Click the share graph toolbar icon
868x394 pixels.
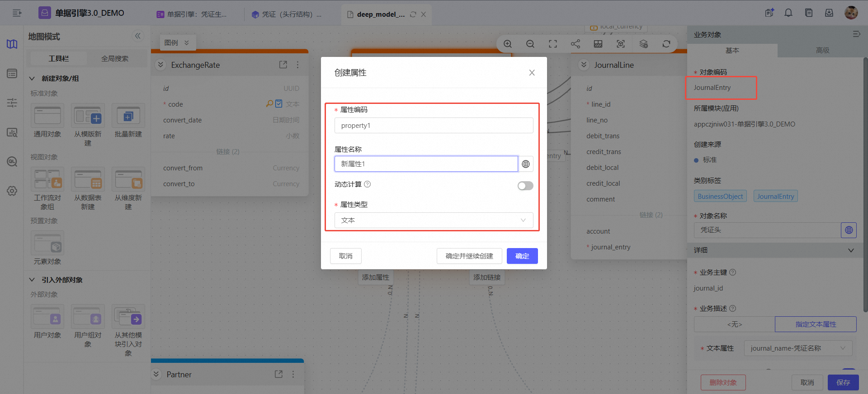(576, 44)
